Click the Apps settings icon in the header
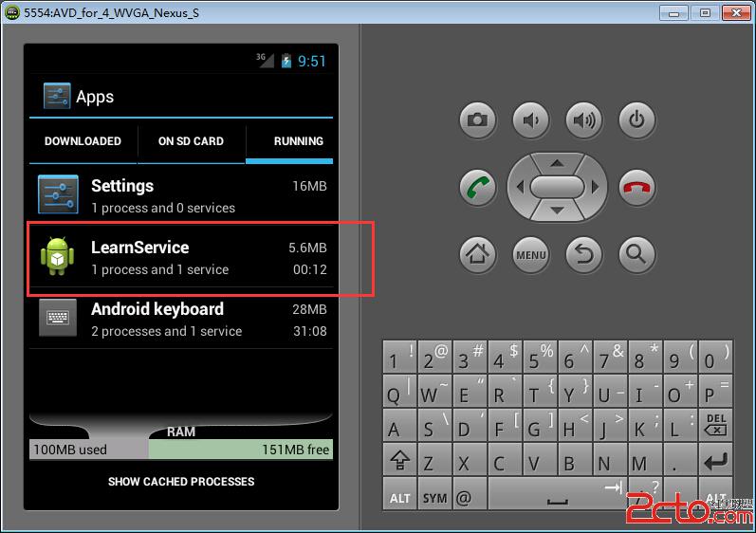 pyautogui.click(x=57, y=96)
